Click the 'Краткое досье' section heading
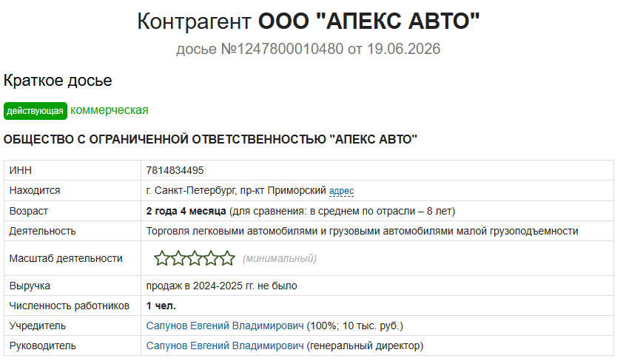The height and width of the screenshot is (364, 623). [x=58, y=80]
